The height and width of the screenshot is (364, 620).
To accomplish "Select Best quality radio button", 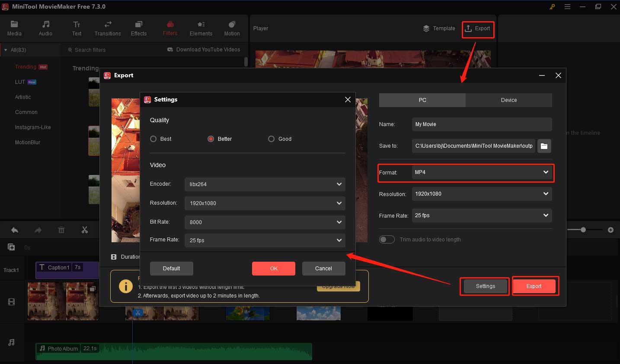I will [153, 139].
